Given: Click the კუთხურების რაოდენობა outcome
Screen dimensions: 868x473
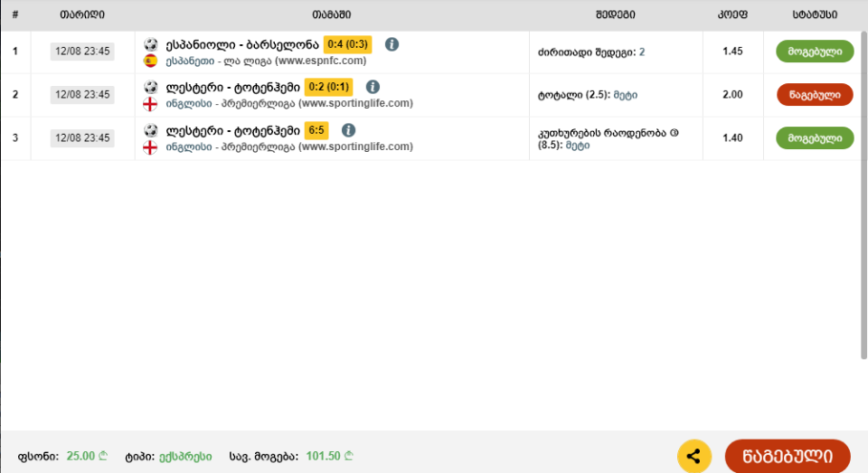Looking at the screenshot, I should 608,139.
